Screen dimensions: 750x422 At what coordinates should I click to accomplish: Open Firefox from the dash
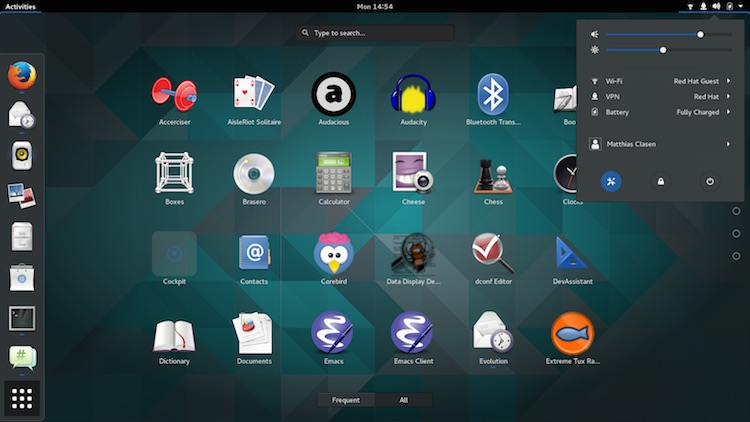pyautogui.click(x=22, y=75)
